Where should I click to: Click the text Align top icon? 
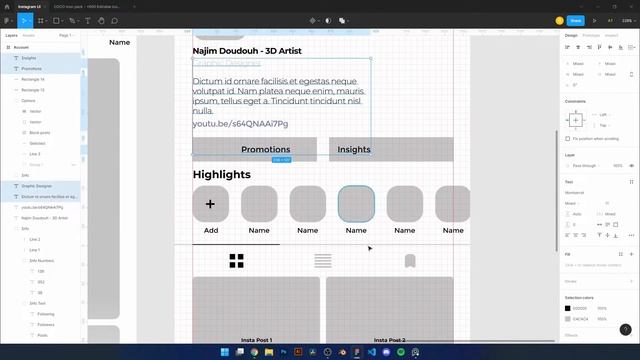(x=599, y=235)
